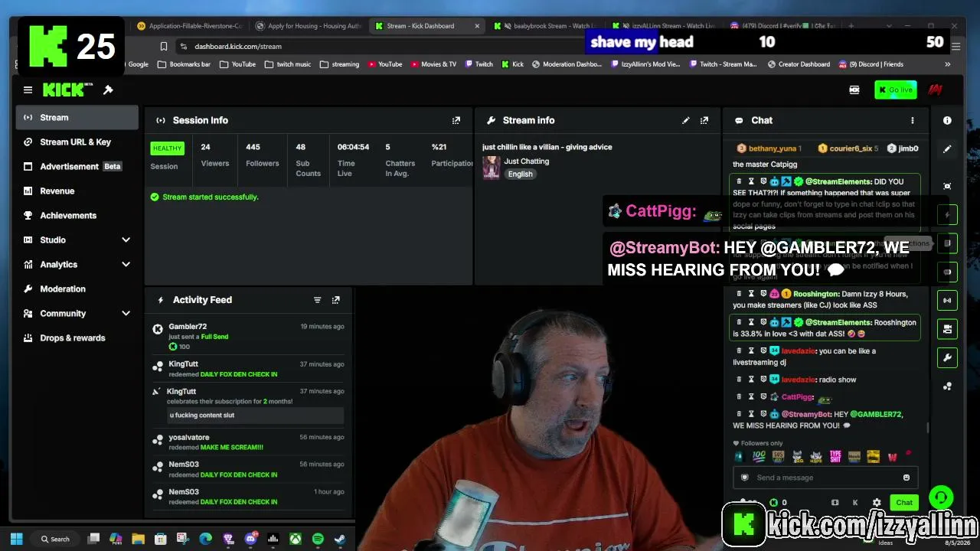Click the Send a message chat field
The width and height of the screenshot is (980, 551).
[825, 478]
